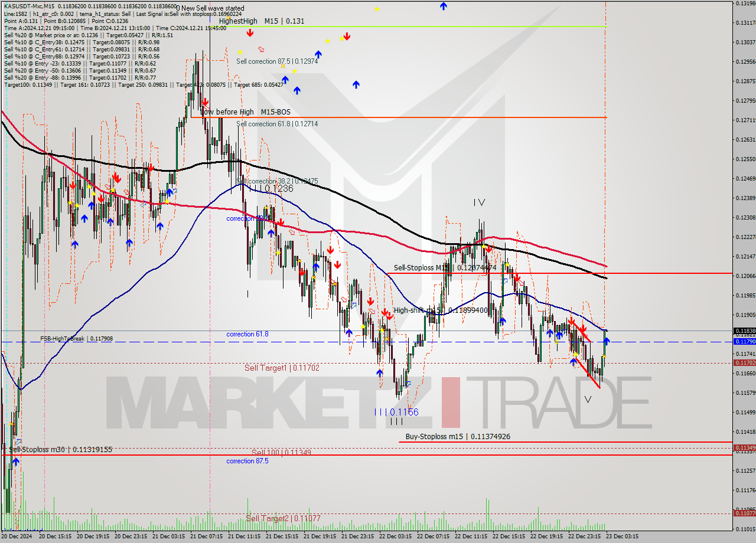
Task: Select the 'Point A:0.131' info line
Action: 66,21
